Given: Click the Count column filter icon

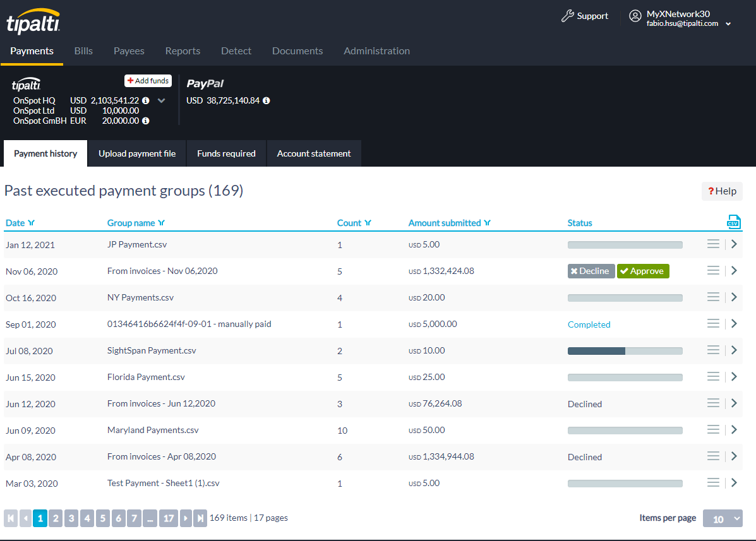Looking at the screenshot, I should point(368,223).
